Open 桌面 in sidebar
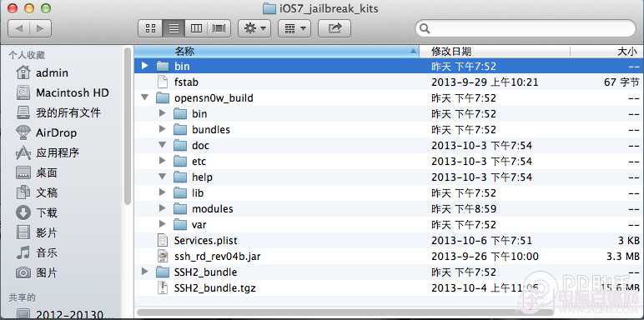 tap(36, 172)
